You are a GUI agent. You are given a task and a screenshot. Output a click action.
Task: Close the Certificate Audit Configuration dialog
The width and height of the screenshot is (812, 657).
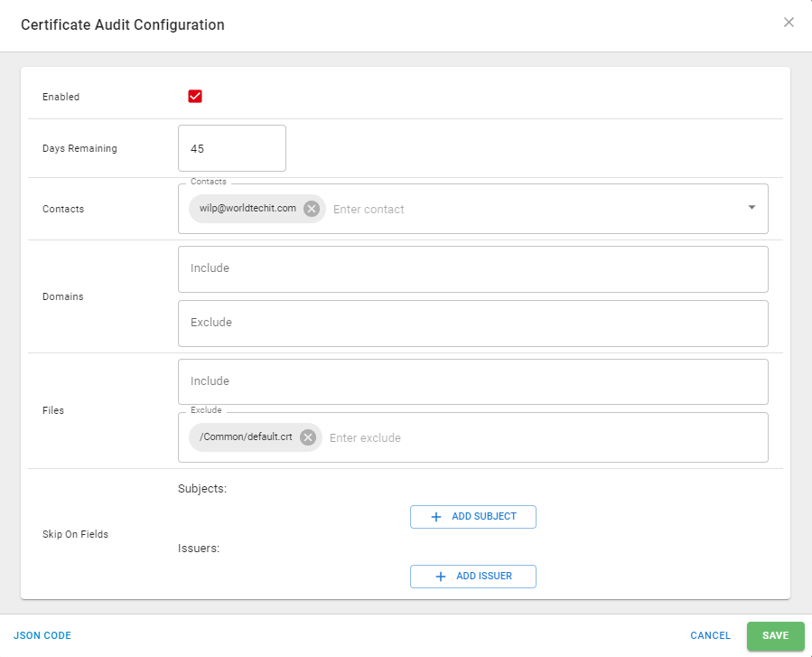coord(789,23)
